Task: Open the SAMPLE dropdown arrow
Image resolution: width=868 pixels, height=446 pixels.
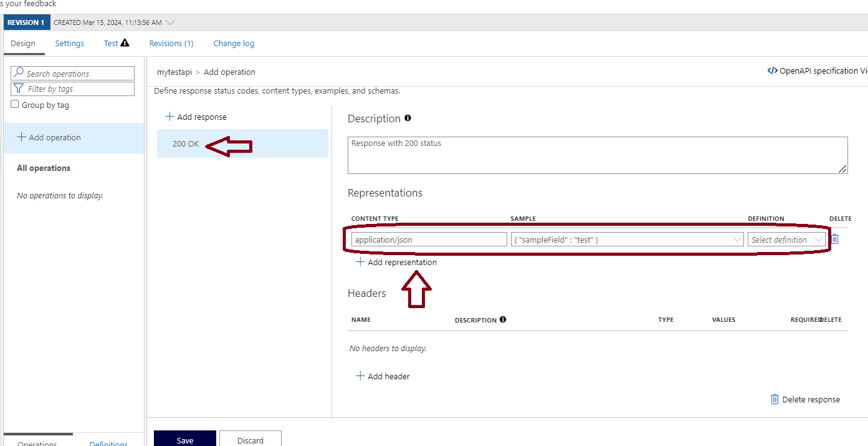Action: 737,240
